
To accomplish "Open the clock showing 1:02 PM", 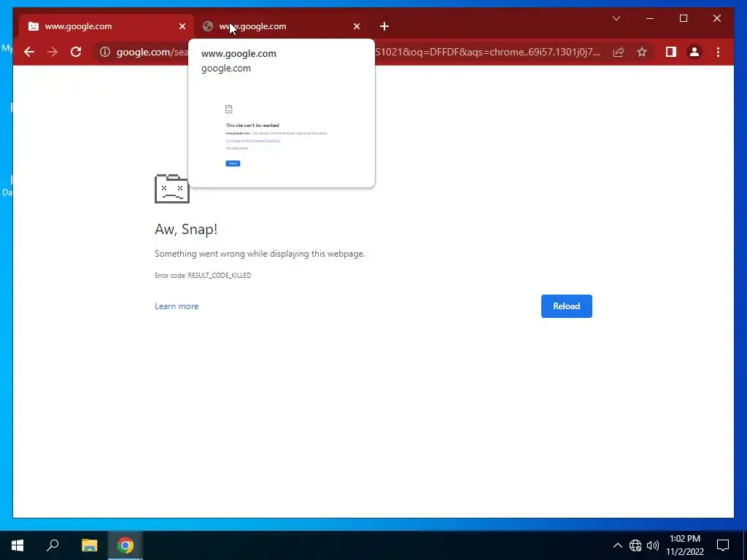I will [685, 545].
